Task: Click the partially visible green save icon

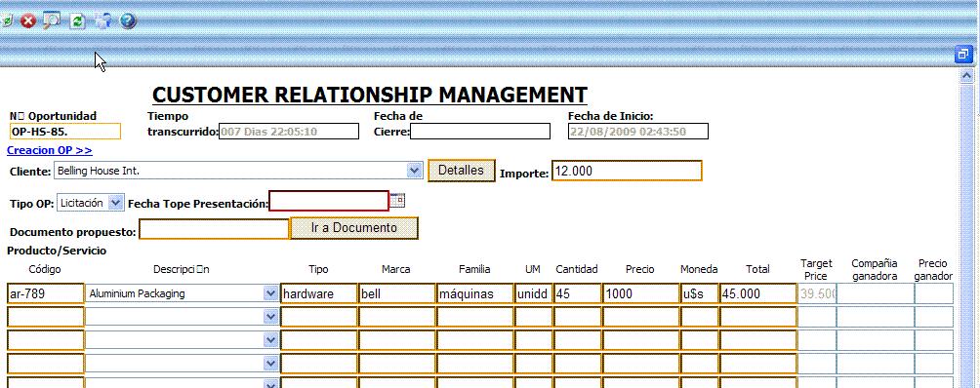Action: coord(5,21)
